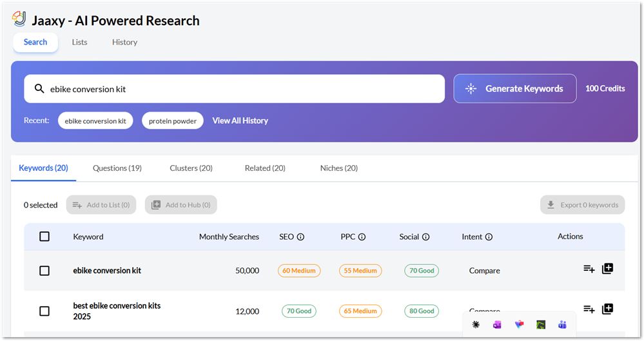Image resolution: width=644 pixels, height=341 pixels.
Task: Open the History tab
Action: 124,42
